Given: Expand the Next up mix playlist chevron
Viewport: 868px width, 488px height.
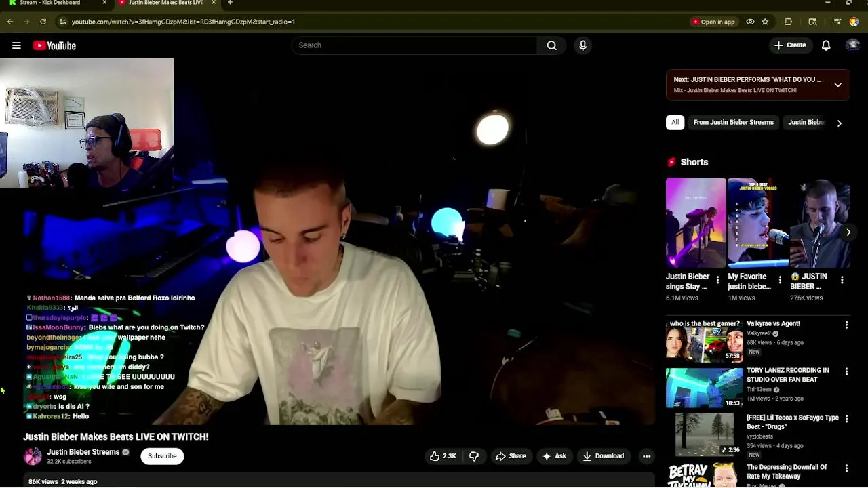Looking at the screenshot, I should [x=838, y=85].
